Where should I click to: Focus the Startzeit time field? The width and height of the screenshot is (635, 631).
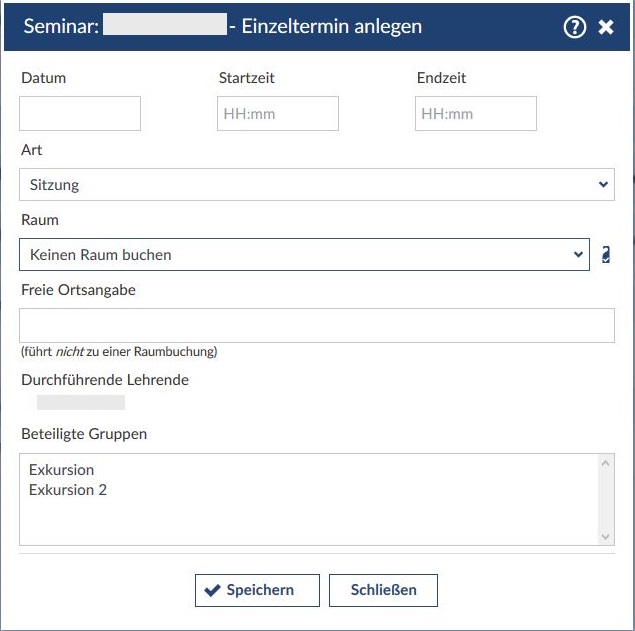pyautogui.click(x=278, y=114)
